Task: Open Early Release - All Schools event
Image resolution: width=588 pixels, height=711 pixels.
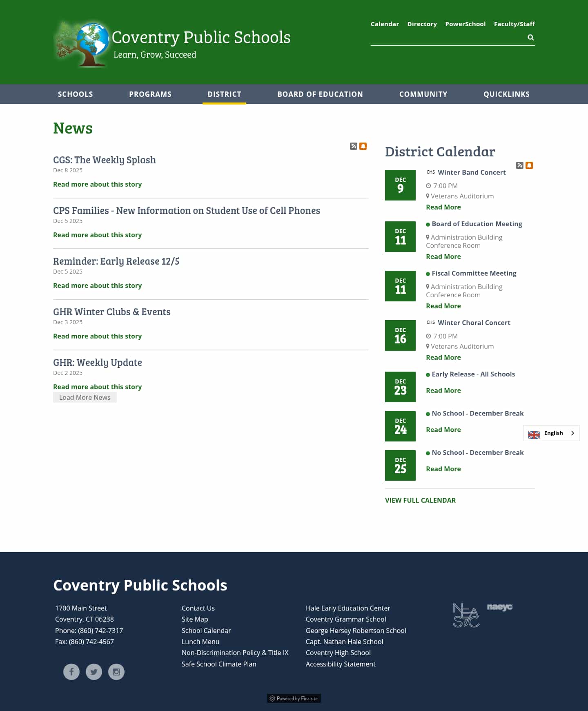Action: [473, 374]
